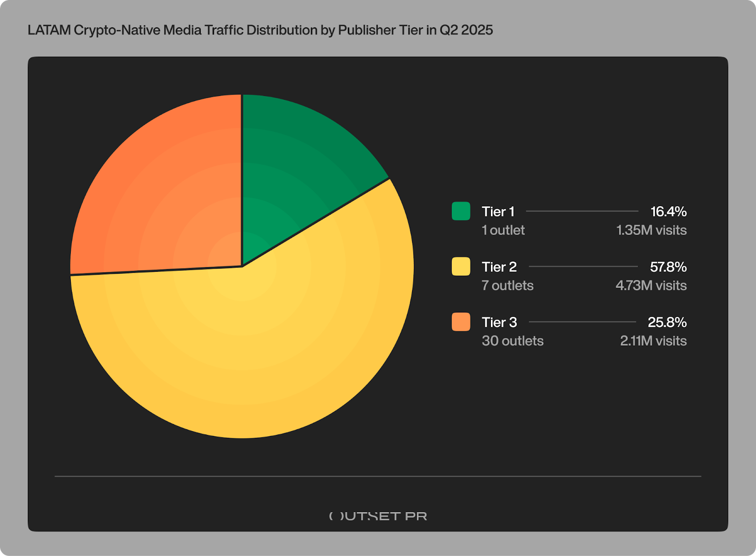Click the Tier 3 legend label

499,322
